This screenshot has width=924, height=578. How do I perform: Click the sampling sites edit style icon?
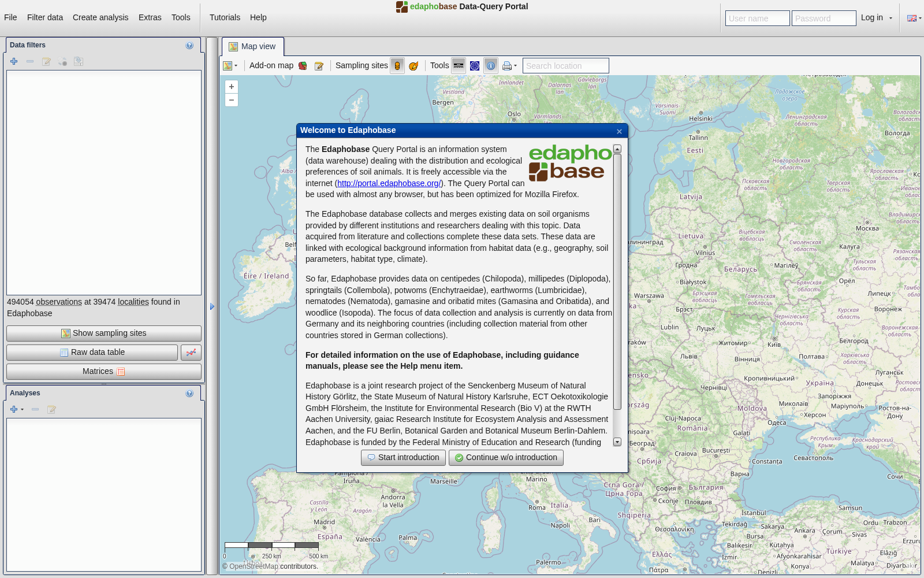tap(413, 66)
